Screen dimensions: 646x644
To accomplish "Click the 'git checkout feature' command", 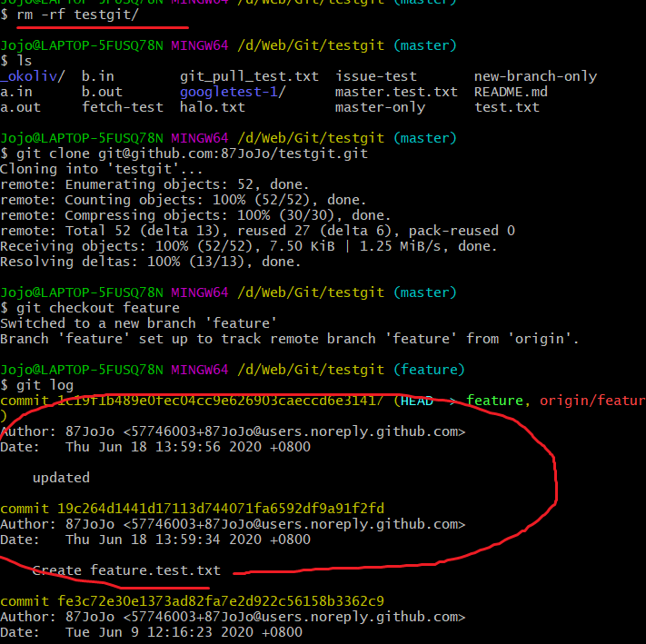I will (x=98, y=308).
